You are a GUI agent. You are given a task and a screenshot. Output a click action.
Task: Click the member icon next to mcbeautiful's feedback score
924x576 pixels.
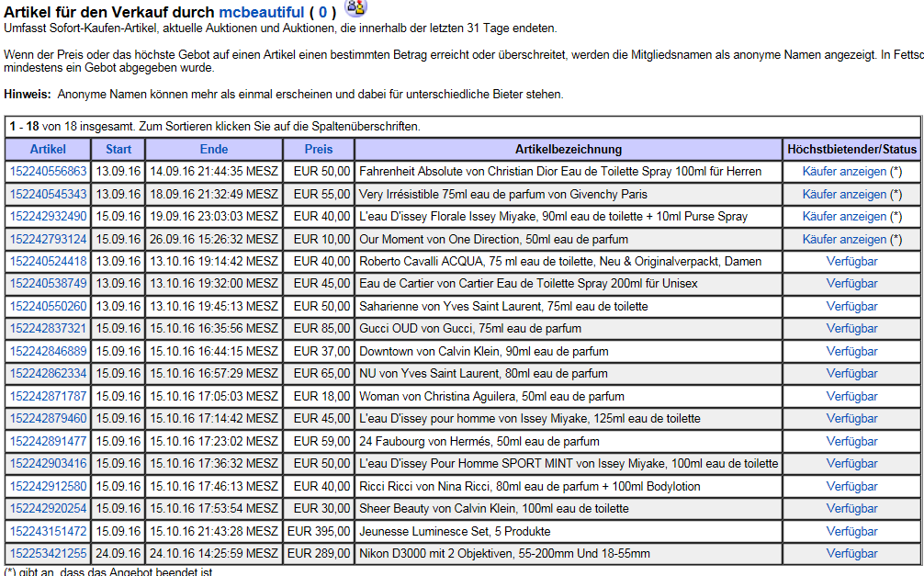356,7
